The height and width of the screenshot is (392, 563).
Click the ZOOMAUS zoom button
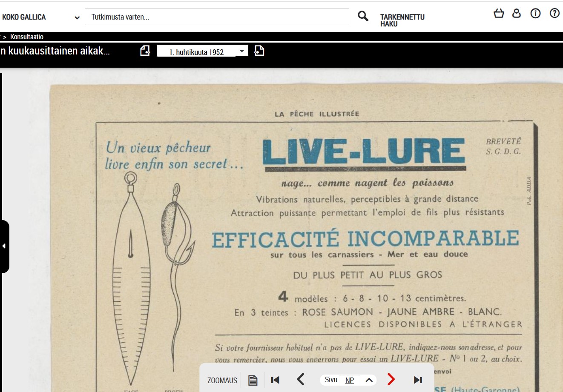222,380
